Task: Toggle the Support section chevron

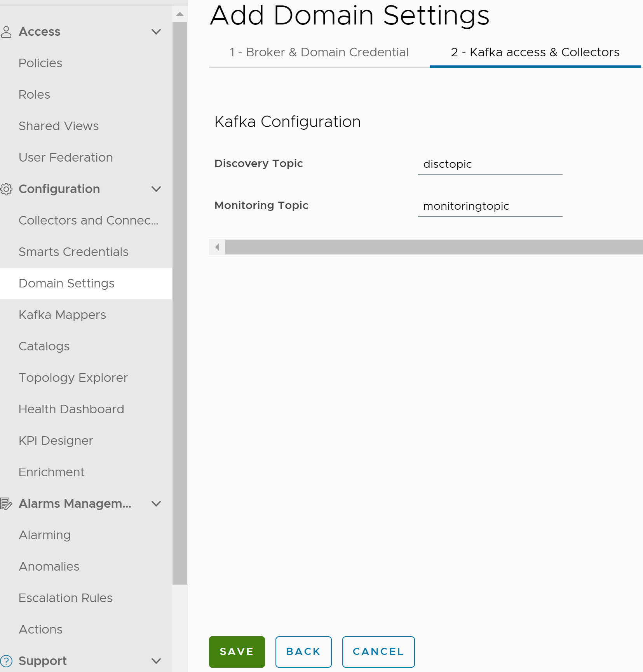Action: point(156,661)
